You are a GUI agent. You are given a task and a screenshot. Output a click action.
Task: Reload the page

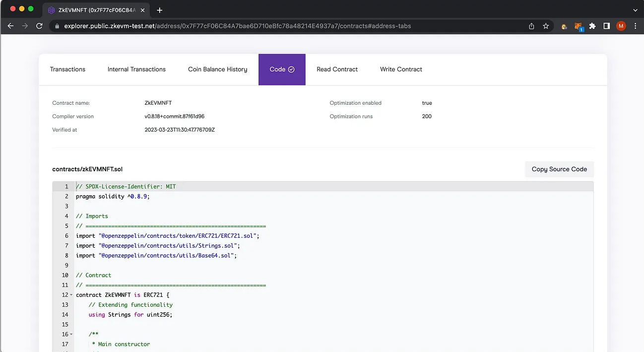click(39, 26)
